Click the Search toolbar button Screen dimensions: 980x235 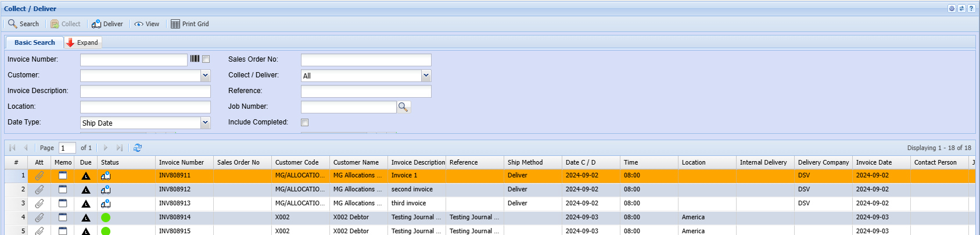coord(23,24)
